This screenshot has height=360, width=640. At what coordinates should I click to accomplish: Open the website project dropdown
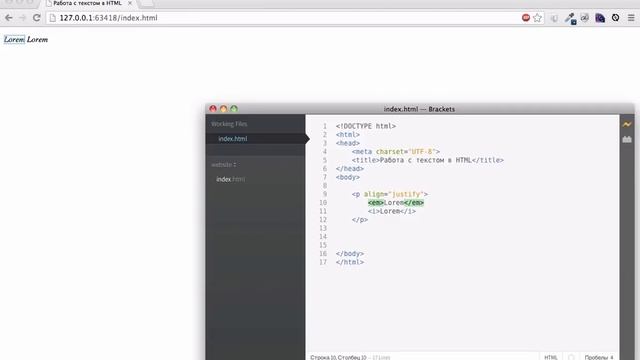(224, 165)
